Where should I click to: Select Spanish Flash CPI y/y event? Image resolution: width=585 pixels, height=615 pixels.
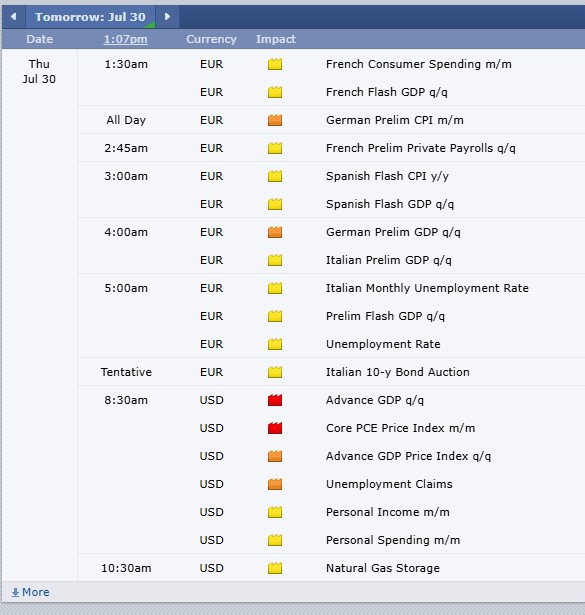pos(387,176)
